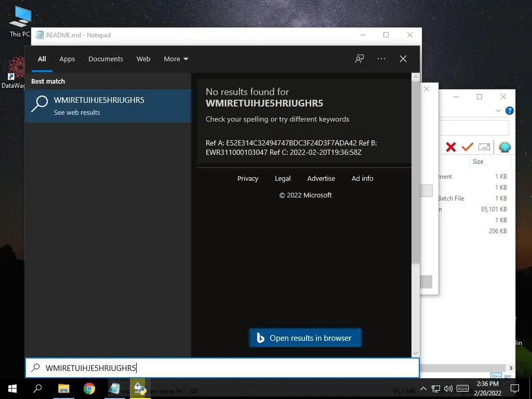
Task: Click Explorer horizontal scrollbar right arrow
Action: [511, 368]
